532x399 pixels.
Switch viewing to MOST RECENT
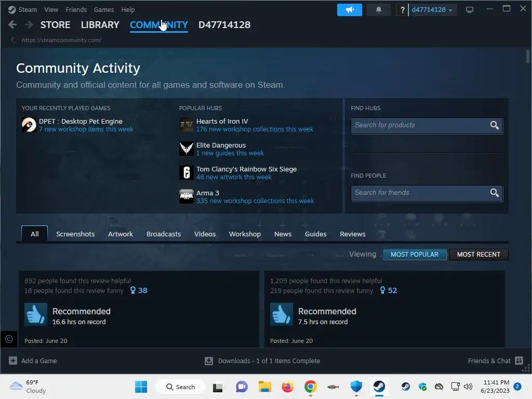pos(478,255)
